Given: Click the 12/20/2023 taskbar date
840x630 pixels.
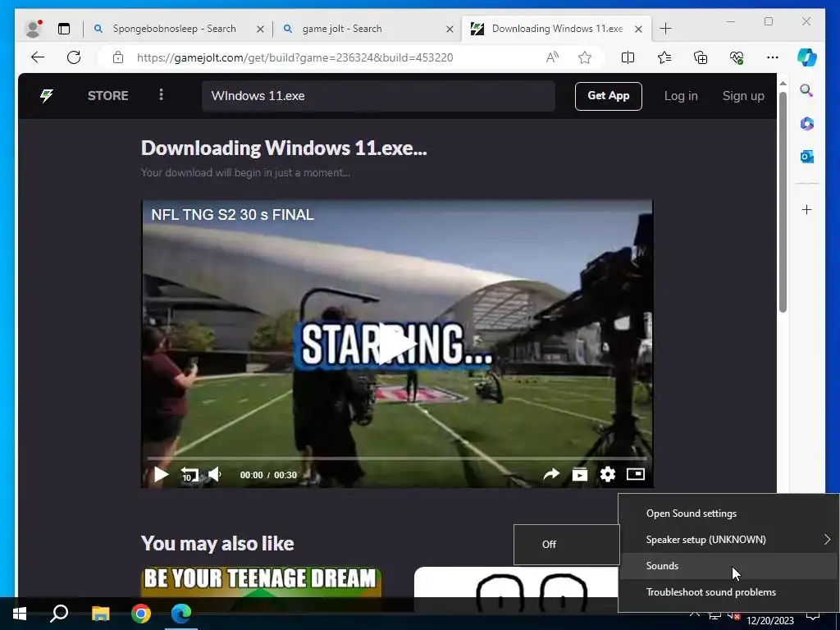Looking at the screenshot, I should click(769, 621).
